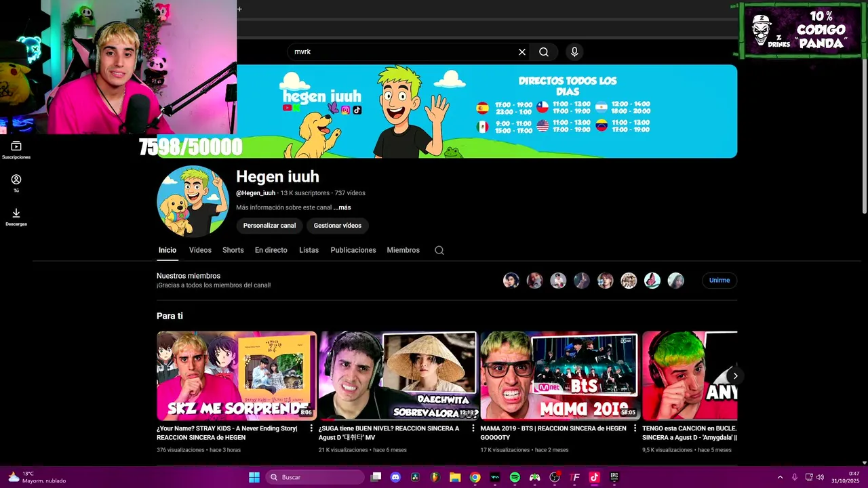Open FL Studio from taskbar
Screen dimensions: 868x488
point(435,477)
